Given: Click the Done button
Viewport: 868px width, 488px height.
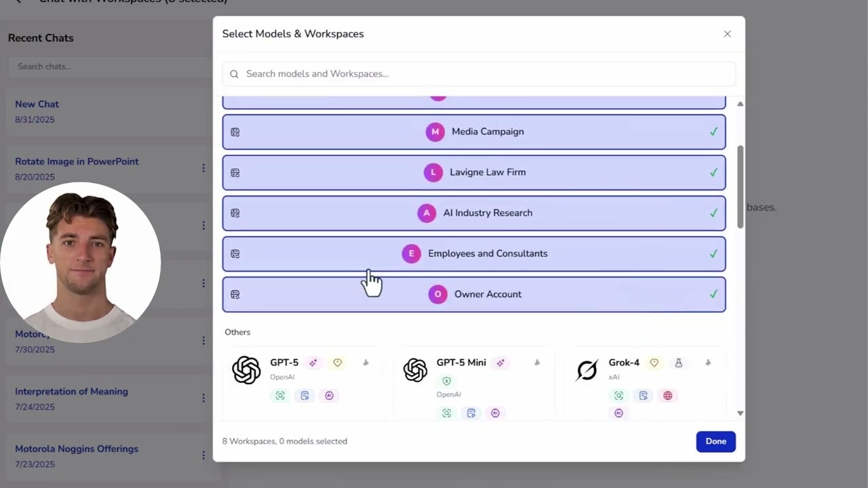Looking at the screenshot, I should pos(715,441).
